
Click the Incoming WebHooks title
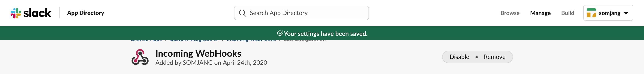[x=198, y=53]
